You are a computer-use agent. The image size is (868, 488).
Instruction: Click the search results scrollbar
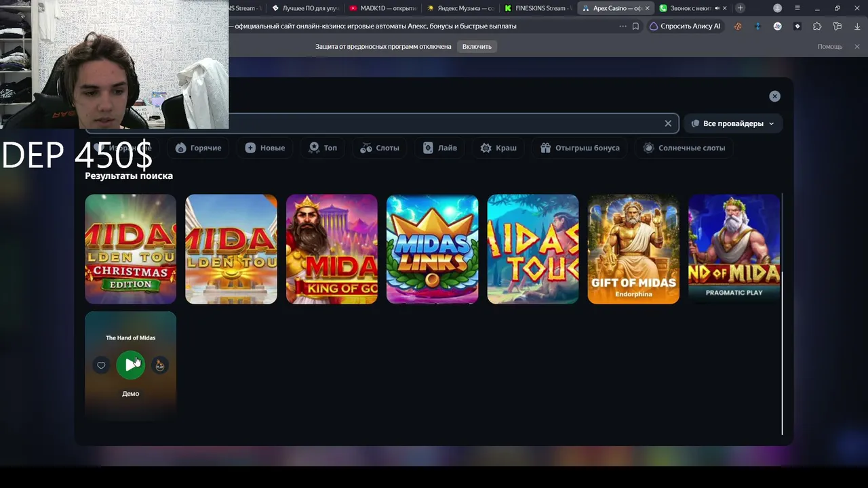pyautogui.click(x=783, y=314)
